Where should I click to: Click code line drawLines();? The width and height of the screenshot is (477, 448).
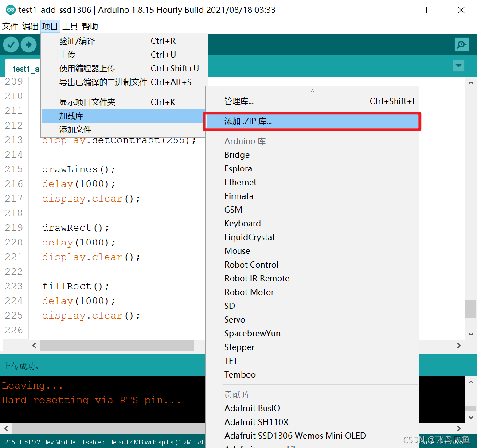[79, 169]
